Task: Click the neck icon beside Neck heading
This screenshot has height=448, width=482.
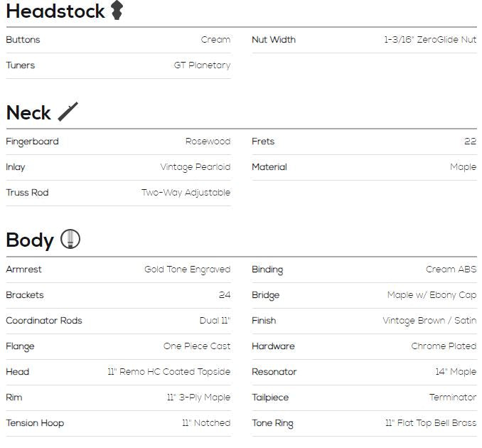Action: pyautogui.click(x=68, y=112)
